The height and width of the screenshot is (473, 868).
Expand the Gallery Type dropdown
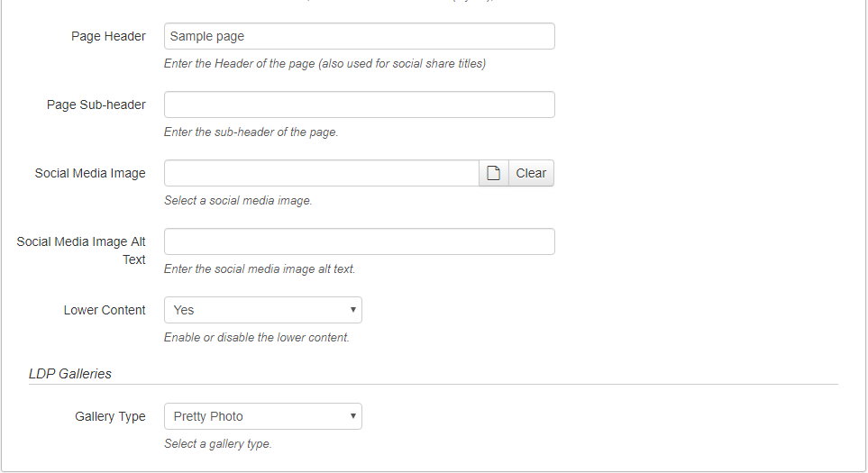[x=262, y=416]
